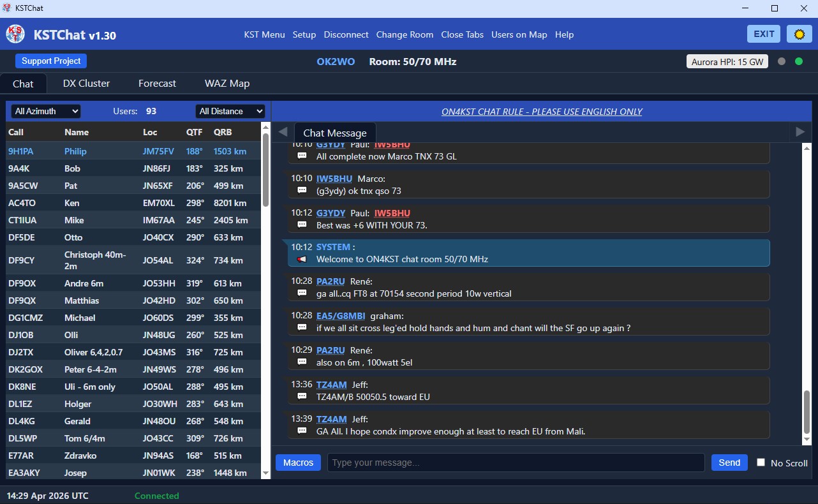Click speech bubble icon in TZ4AM 13:39 message
The image size is (818, 504).
[302, 431]
